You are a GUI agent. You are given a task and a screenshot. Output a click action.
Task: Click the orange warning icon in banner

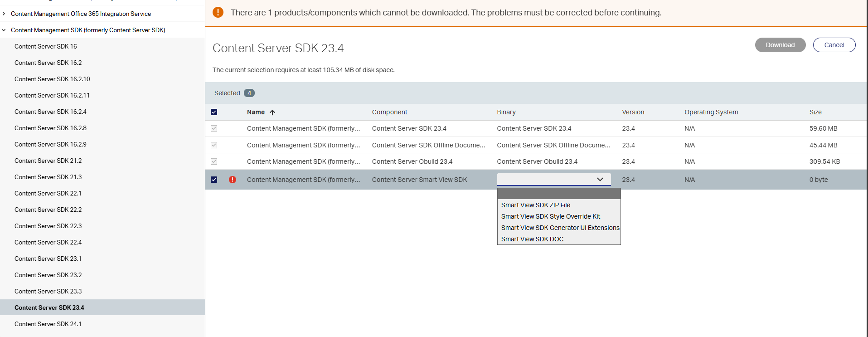[218, 12]
